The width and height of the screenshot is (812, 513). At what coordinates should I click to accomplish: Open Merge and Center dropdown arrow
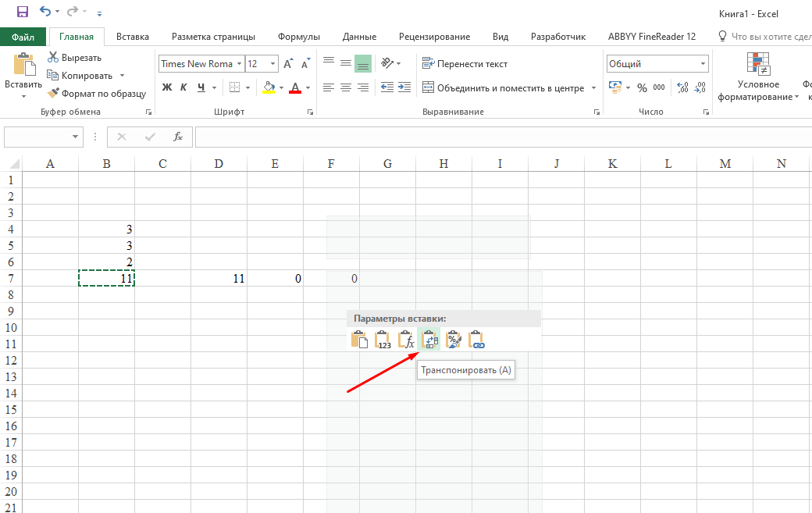pos(593,88)
